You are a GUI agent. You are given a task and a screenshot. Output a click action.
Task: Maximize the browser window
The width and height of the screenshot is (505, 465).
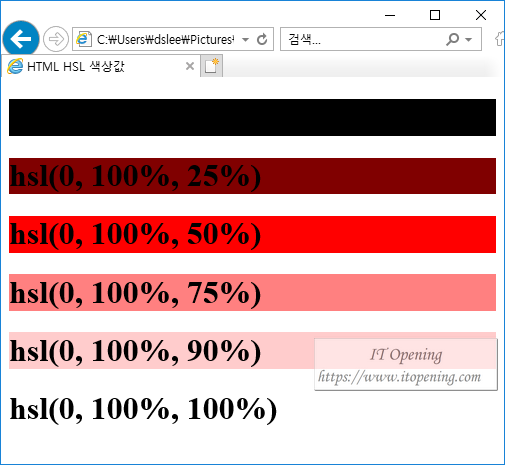pyautogui.click(x=435, y=15)
